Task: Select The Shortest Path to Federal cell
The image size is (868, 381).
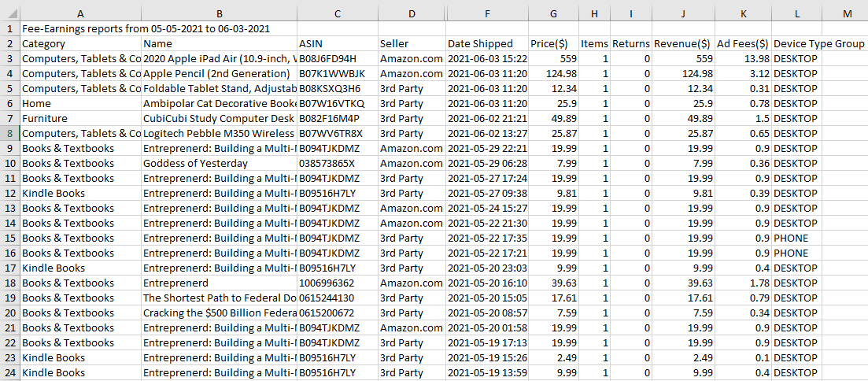Action: (220, 298)
